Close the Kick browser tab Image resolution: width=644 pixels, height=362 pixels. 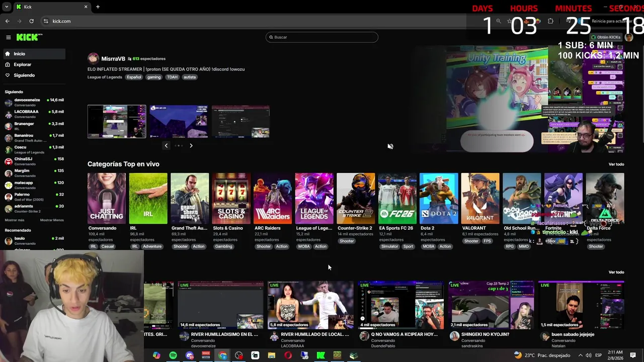coord(86,7)
